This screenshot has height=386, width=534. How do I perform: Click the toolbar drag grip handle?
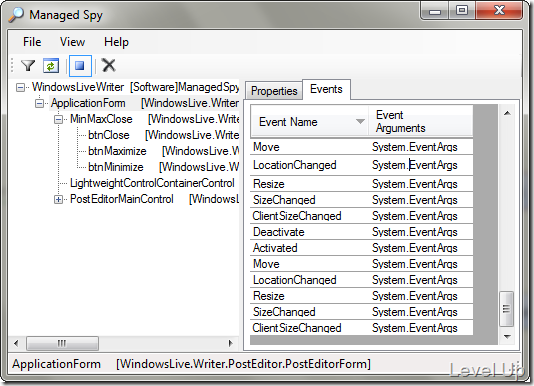[x=12, y=65]
